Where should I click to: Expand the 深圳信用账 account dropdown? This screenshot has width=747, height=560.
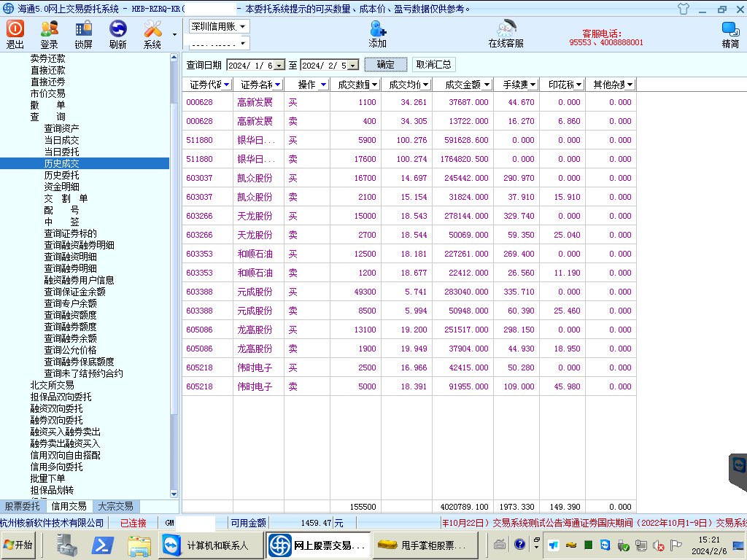pyautogui.click(x=243, y=26)
